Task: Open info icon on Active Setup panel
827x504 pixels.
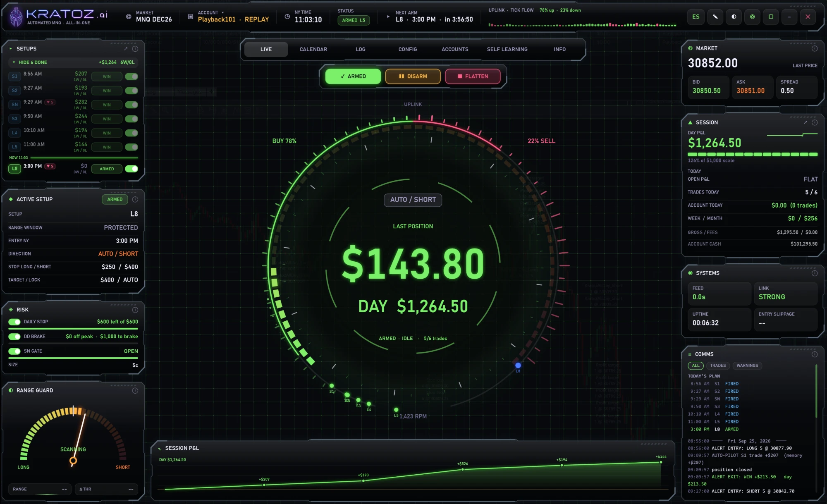Action: point(135,199)
